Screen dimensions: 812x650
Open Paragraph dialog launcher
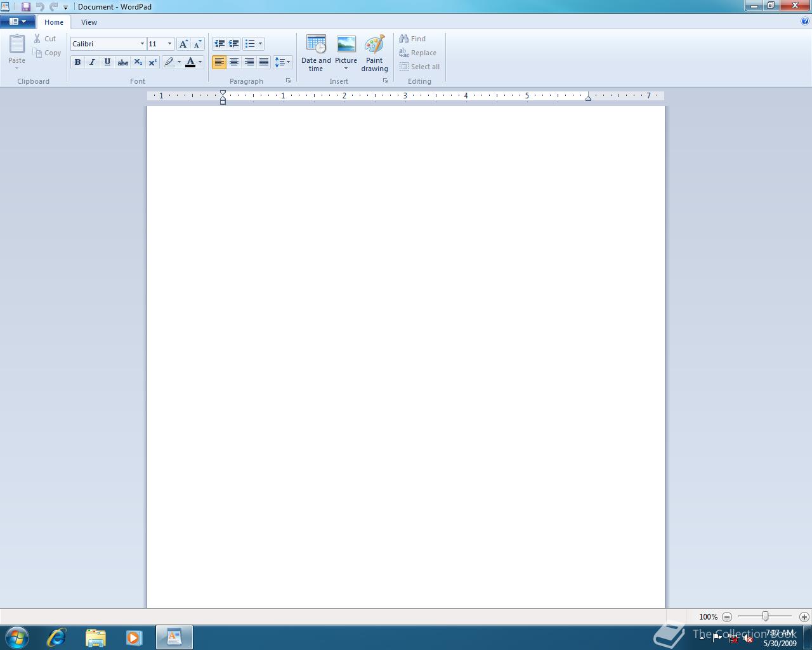[289, 81]
